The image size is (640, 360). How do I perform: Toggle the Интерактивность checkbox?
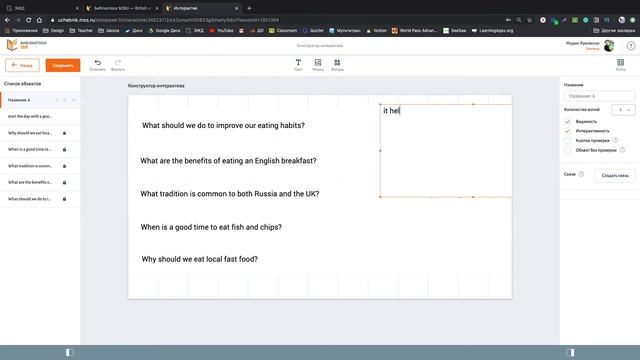tap(567, 131)
